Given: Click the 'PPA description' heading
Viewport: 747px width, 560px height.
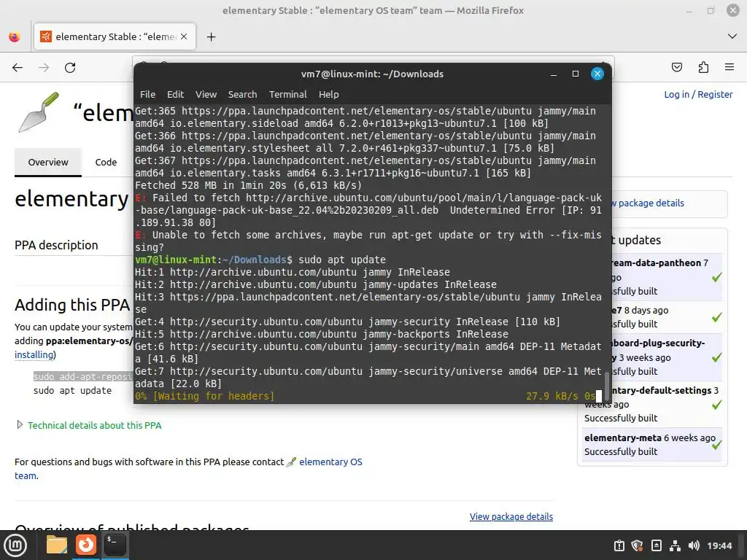Looking at the screenshot, I should pyautogui.click(x=56, y=245).
